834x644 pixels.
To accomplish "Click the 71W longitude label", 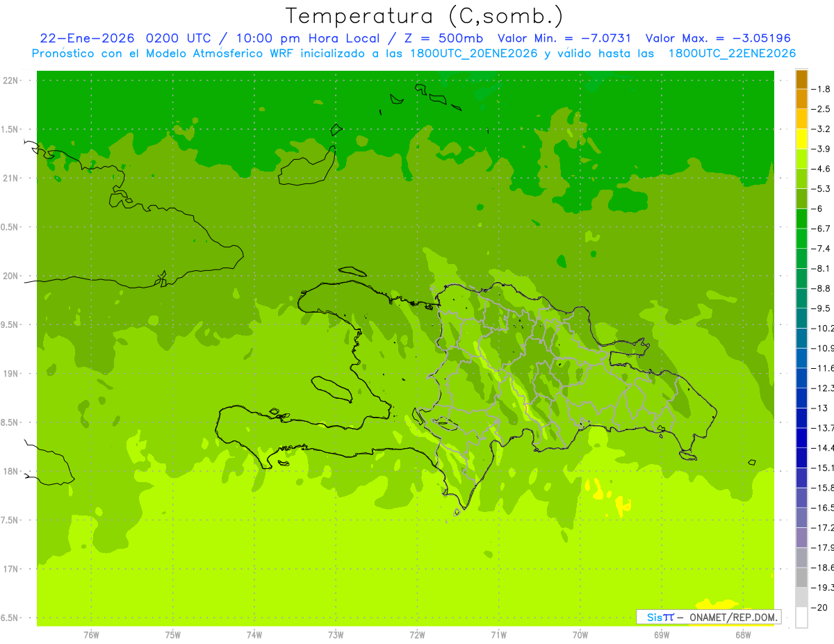I will (498, 634).
